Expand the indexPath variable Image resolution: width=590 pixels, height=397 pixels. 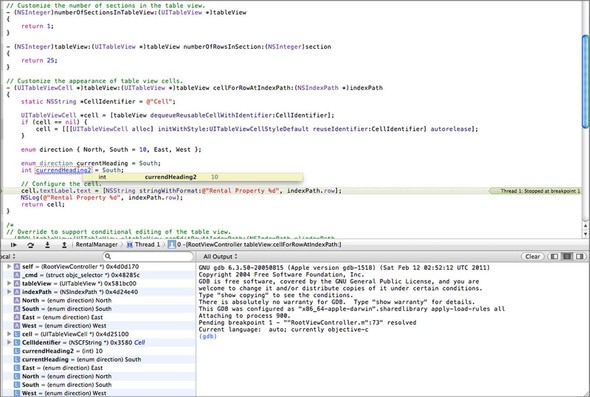9,292
